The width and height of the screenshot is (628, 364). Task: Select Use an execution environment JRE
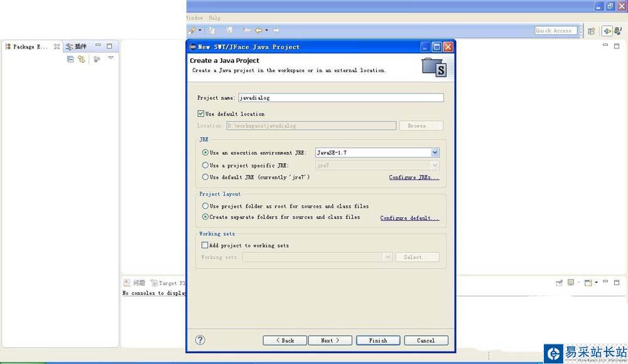[x=205, y=153]
